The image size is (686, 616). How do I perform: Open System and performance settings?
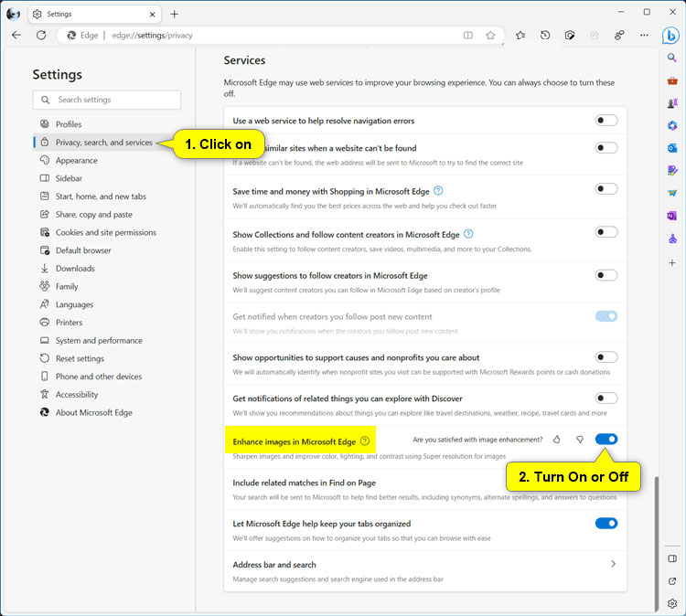(x=108, y=341)
